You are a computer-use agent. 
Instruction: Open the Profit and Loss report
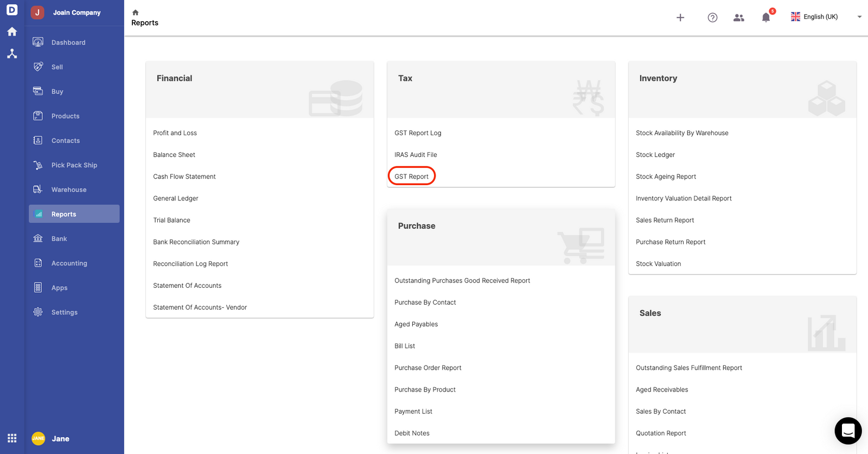pos(175,133)
